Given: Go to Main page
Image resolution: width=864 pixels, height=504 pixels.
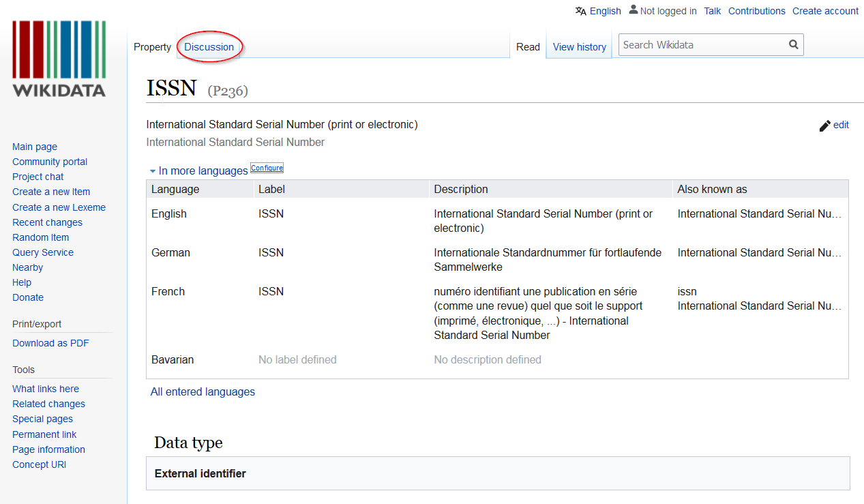Looking at the screenshot, I should pos(35,147).
